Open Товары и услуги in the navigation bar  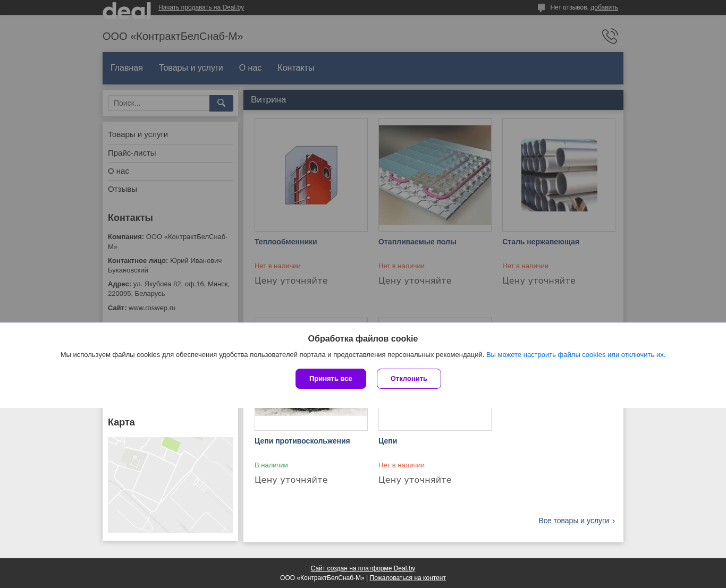point(191,68)
